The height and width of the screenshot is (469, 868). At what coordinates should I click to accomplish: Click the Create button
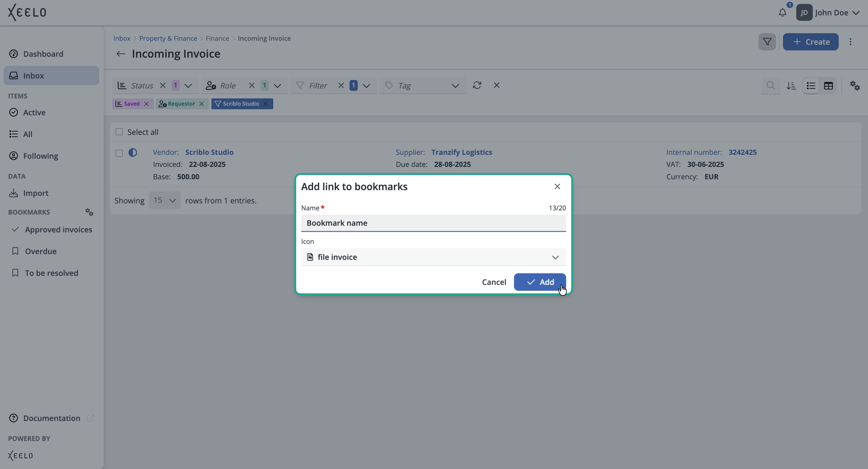(810, 42)
